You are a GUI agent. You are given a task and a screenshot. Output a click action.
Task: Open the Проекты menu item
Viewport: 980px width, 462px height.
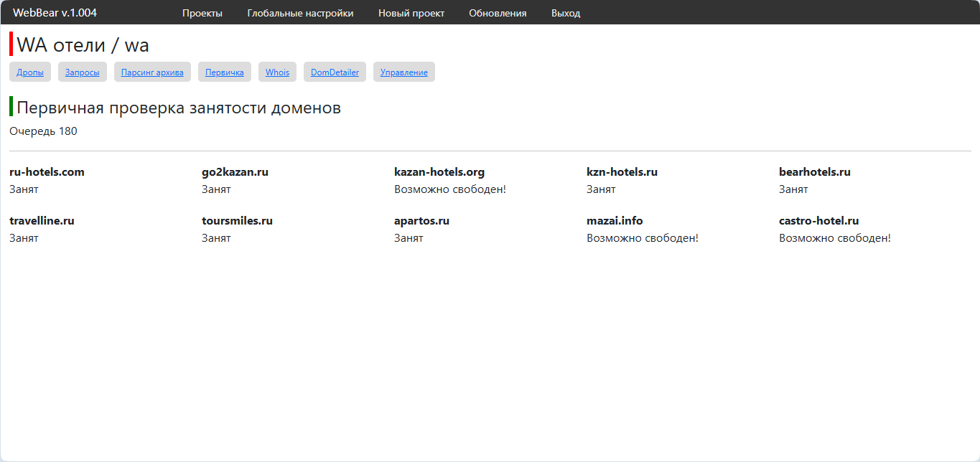202,13
